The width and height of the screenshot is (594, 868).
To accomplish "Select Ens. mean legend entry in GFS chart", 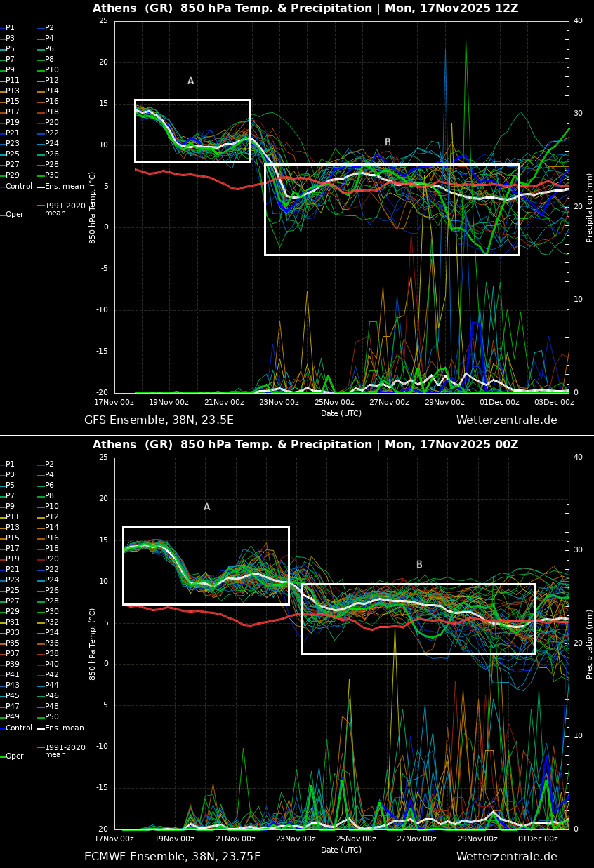I will (64, 187).
